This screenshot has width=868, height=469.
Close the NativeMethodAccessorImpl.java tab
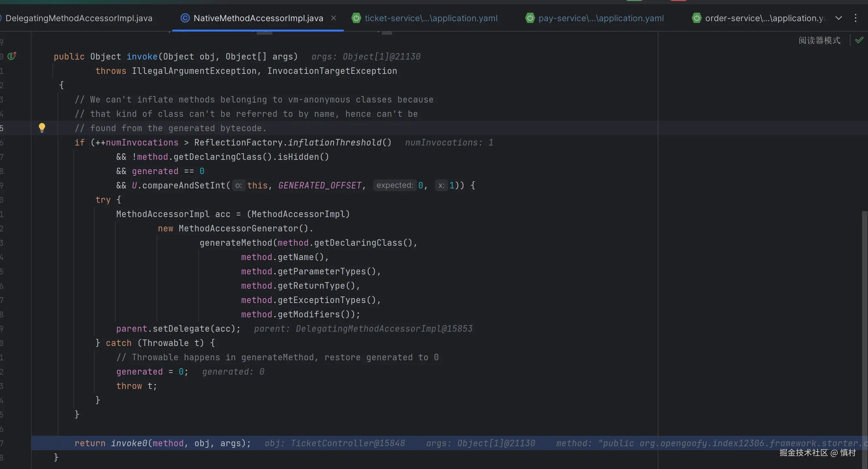click(334, 18)
